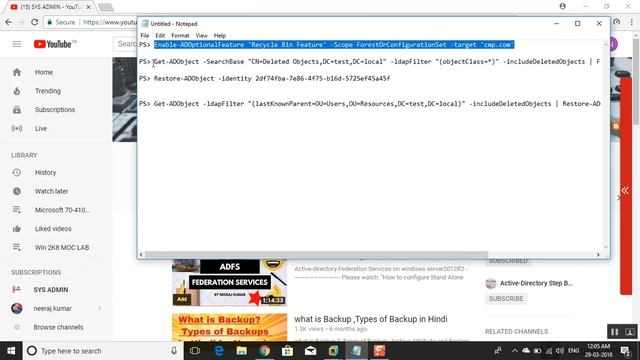This screenshot has width=640, height=360.
Task: Click the Get-ADObject -SearchBase line in Notepad
Action: point(369,62)
